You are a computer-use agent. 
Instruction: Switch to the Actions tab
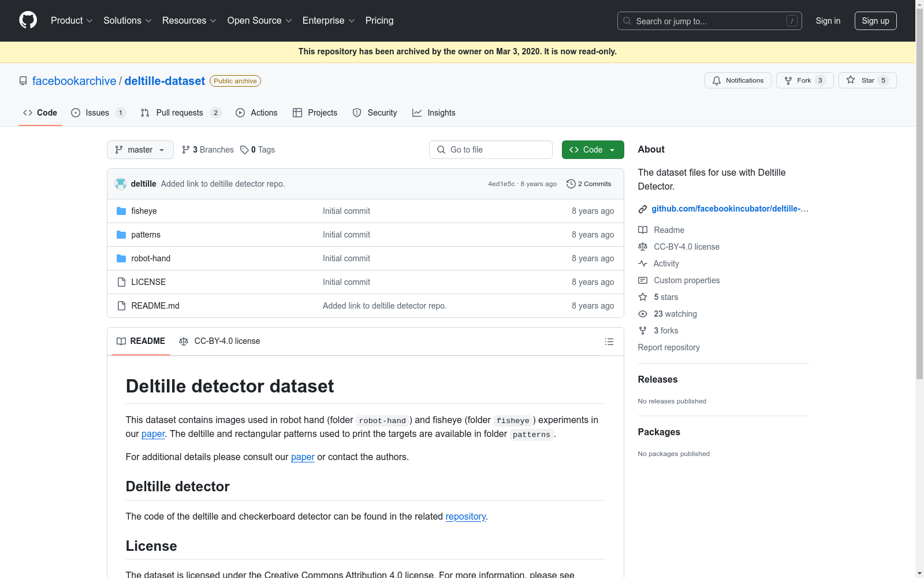(x=256, y=113)
